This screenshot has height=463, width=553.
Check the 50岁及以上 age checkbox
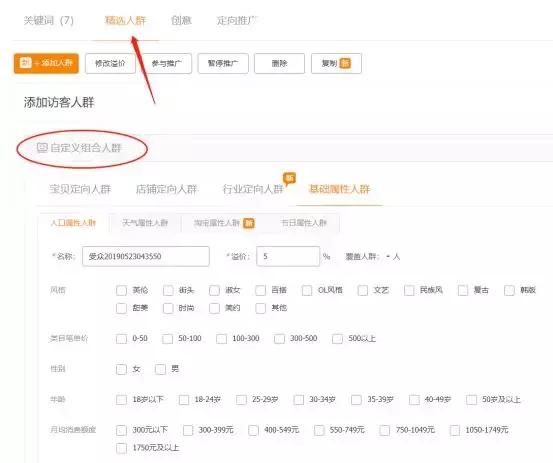click(472, 400)
